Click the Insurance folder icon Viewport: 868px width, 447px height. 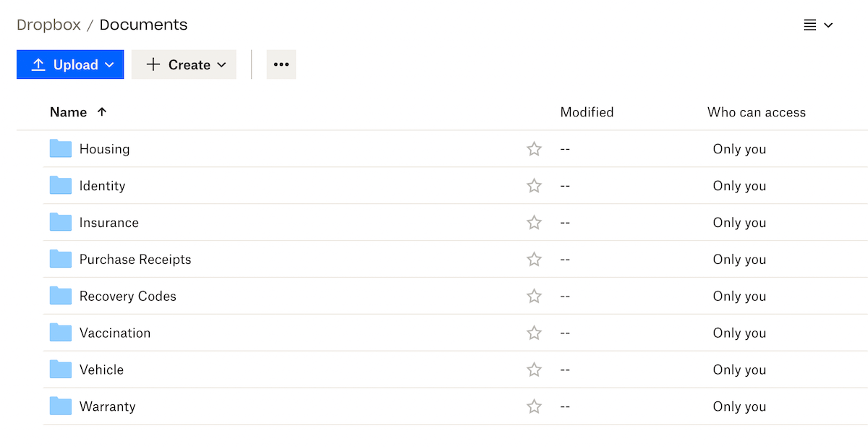pos(61,222)
